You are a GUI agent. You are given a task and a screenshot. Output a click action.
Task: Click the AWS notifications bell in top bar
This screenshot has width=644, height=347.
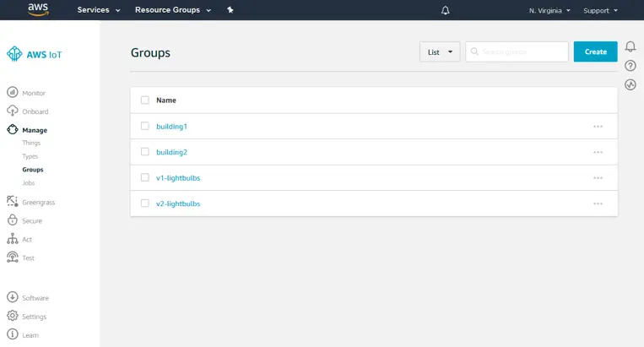[x=446, y=10]
